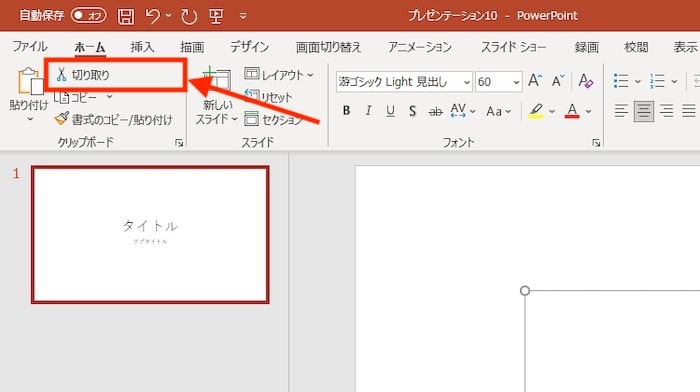Align text right icon
This screenshot has height=392, width=700.
667,111
